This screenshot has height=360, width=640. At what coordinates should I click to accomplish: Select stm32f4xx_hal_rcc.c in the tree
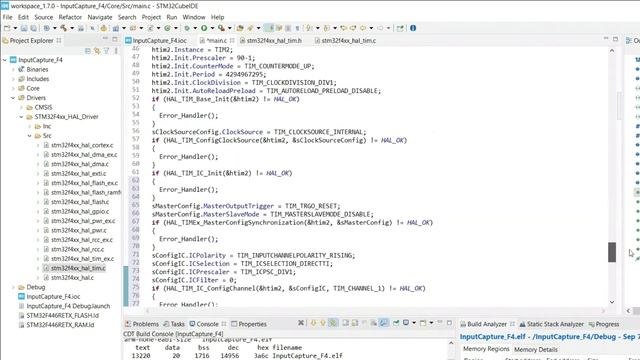78,249
